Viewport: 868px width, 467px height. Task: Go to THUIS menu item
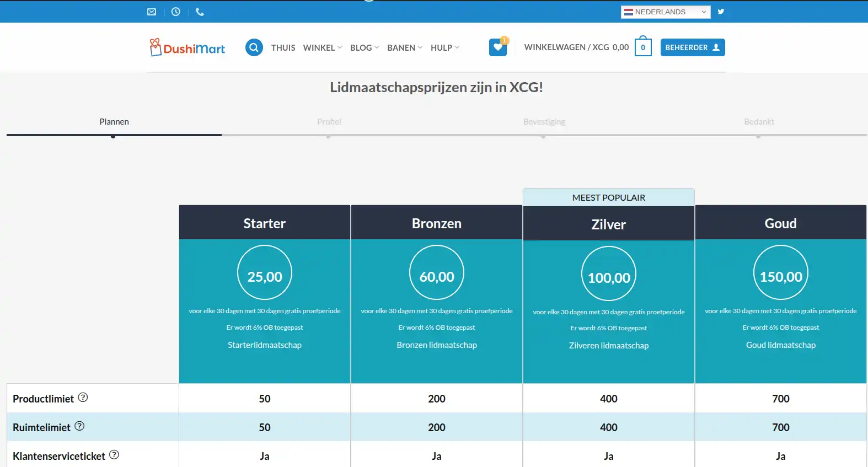tap(283, 48)
